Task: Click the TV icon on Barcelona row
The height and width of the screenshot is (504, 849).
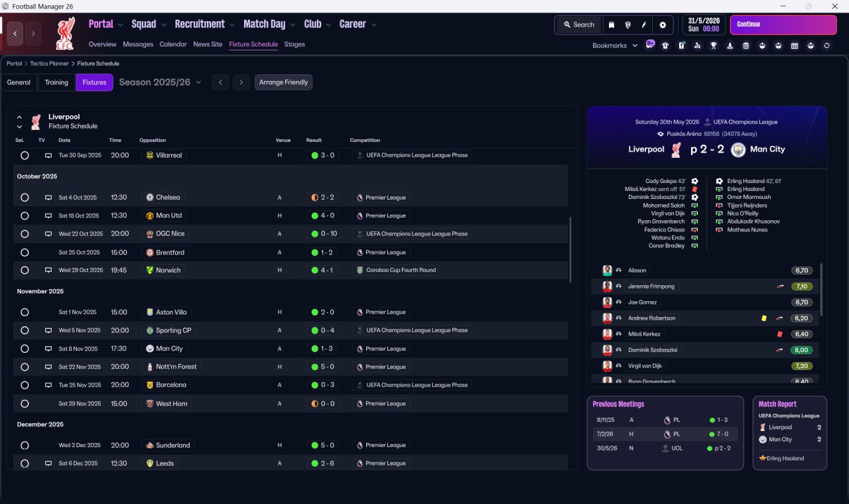Action: [48, 385]
